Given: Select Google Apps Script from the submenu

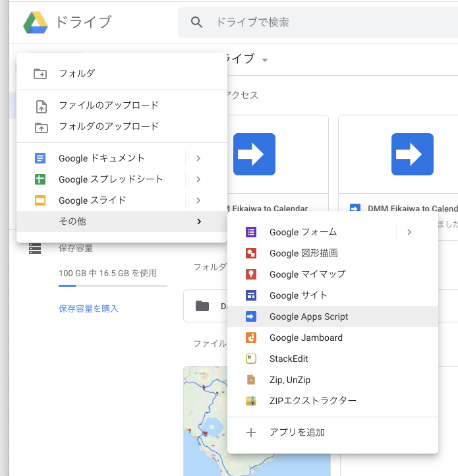Looking at the screenshot, I should coord(333,316).
